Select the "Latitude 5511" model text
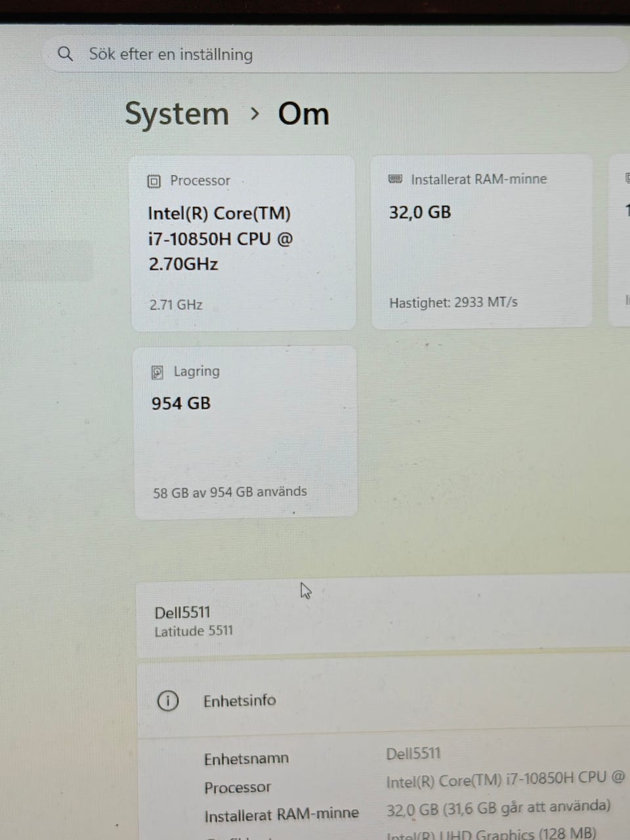The height and width of the screenshot is (840, 630). click(x=194, y=631)
